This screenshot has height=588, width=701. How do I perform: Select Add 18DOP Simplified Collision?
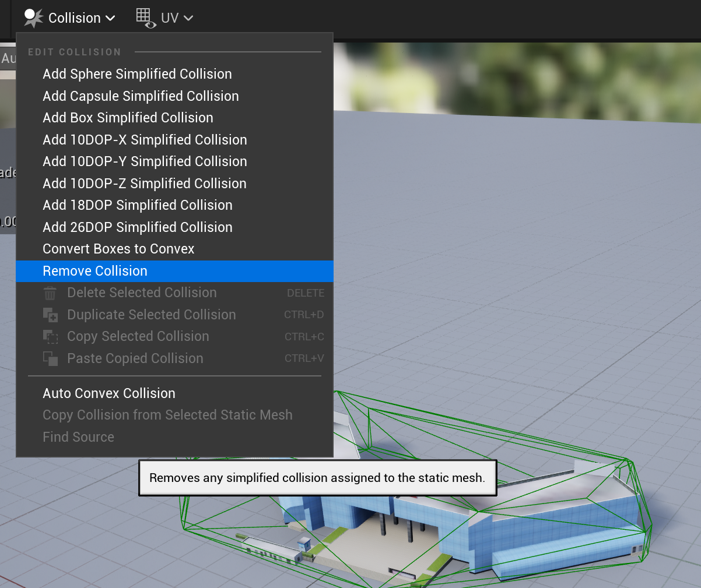(x=137, y=205)
